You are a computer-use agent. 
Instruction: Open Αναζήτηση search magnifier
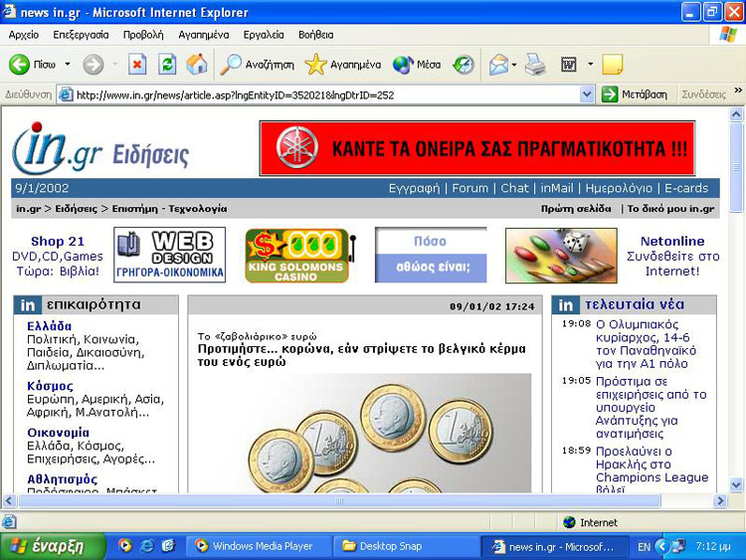point(257,65)
